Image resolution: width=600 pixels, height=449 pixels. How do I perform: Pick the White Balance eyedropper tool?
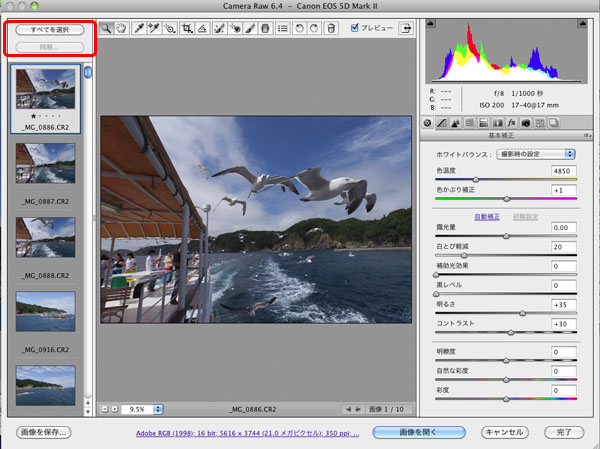(x=139, y=29)
